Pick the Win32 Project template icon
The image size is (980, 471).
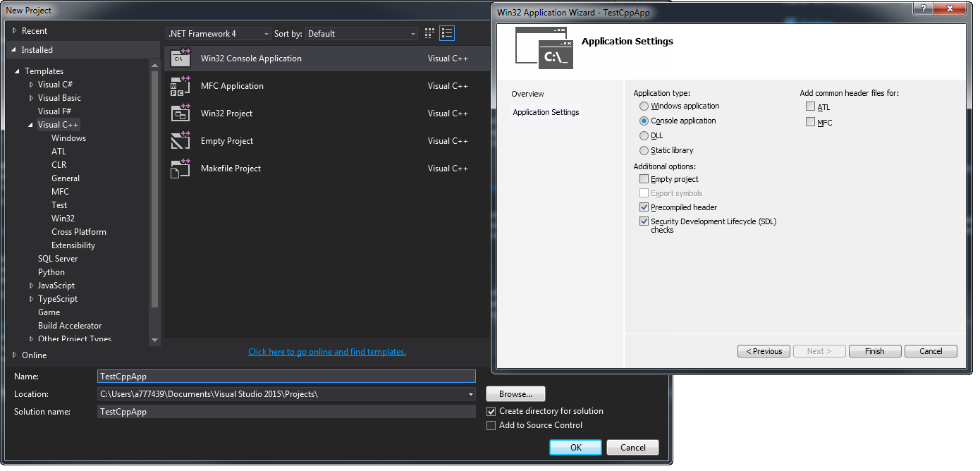point(181,114)
